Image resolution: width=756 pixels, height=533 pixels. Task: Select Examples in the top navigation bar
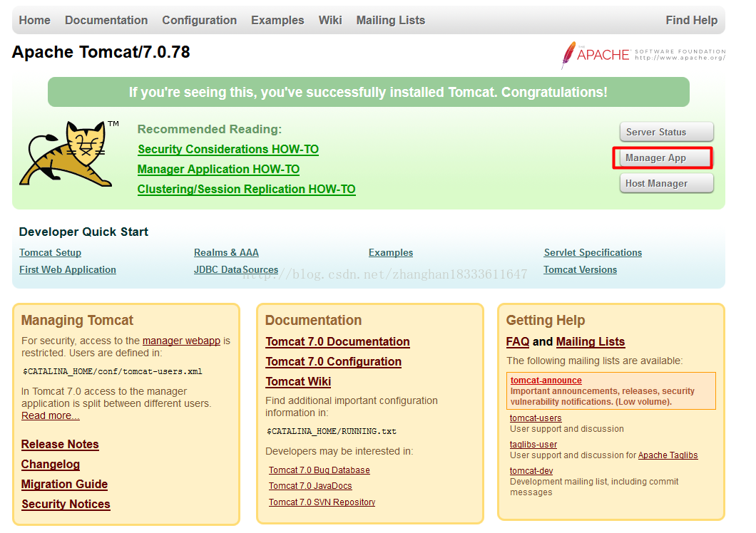point(277,20)
